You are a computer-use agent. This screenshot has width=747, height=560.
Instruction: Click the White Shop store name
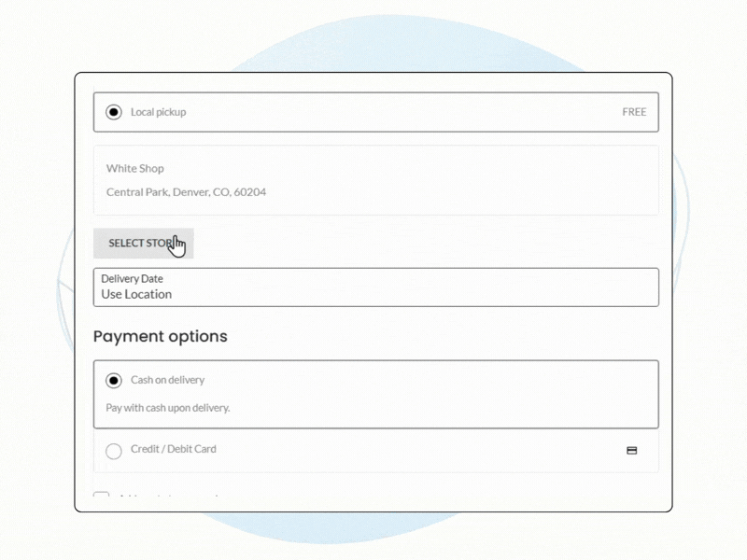click(134, 169)
